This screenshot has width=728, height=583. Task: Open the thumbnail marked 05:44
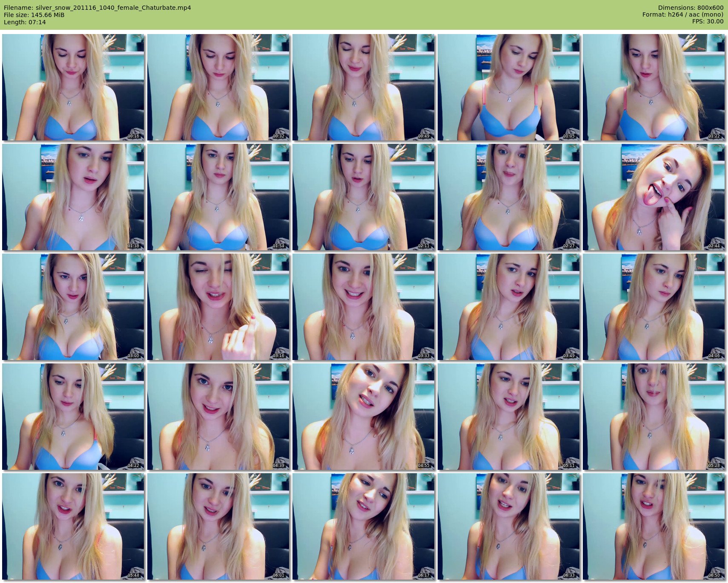point(73,526)
